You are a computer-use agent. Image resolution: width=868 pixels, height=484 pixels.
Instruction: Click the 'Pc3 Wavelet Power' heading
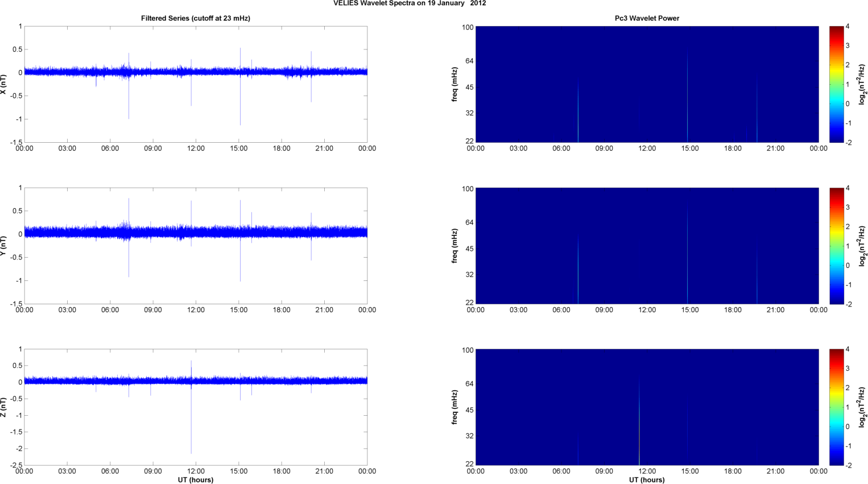tap(647, 18)
